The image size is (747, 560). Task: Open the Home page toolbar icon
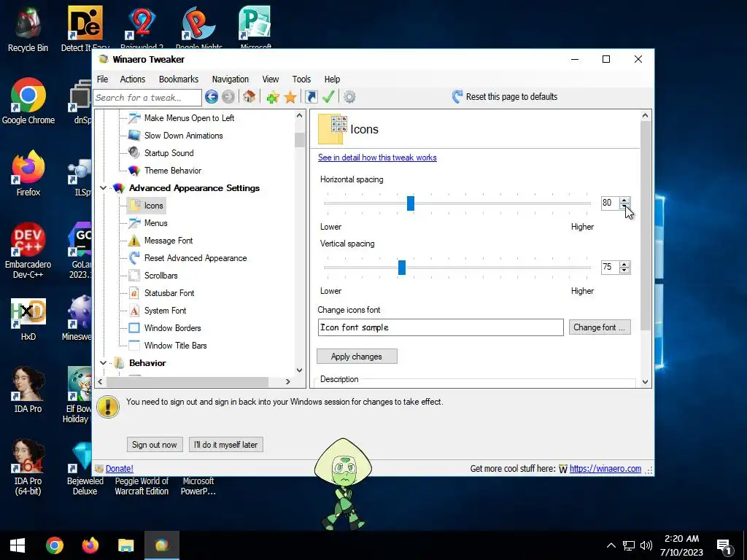(x=249, y=97)
